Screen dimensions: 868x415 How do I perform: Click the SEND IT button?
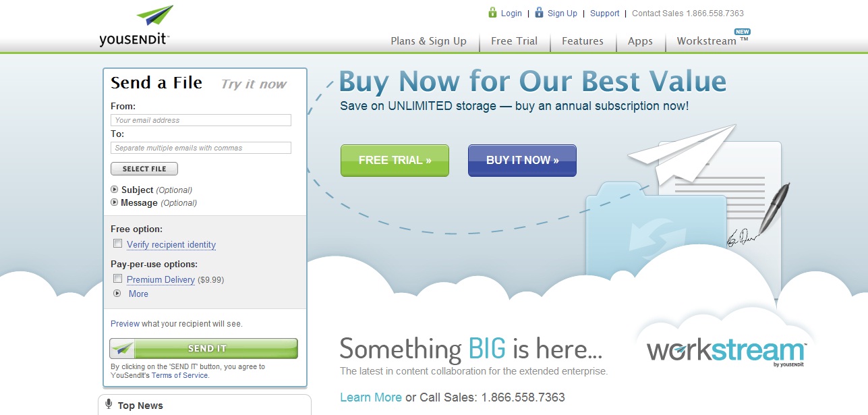coord(204,348)
